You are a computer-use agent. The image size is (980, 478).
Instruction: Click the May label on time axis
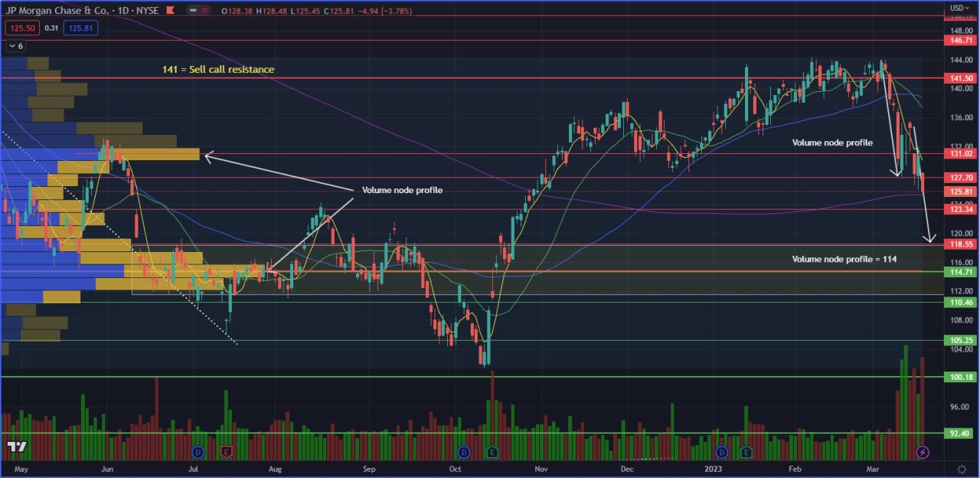(x=21, y=468)
